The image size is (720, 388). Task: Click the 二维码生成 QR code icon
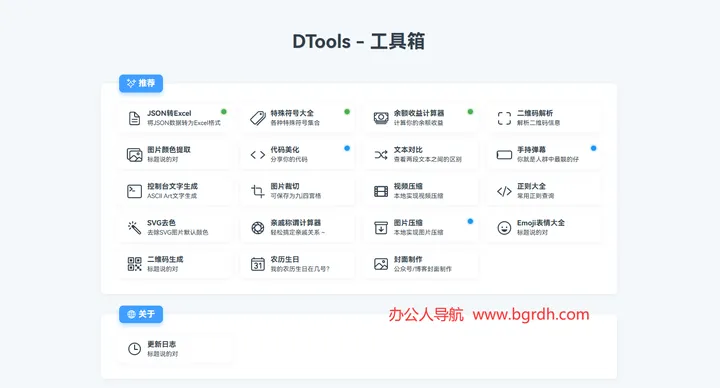pyautogui.click(x=134, y=264)
